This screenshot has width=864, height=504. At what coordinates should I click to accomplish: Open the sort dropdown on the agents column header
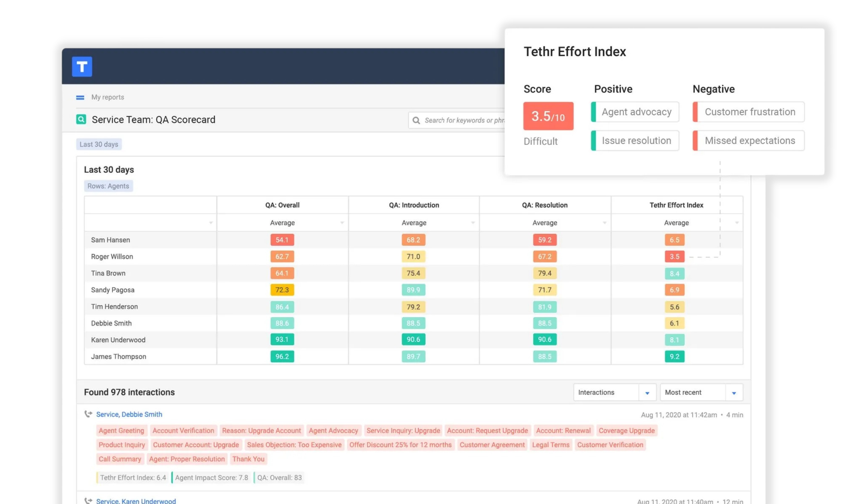click(211, 222)
